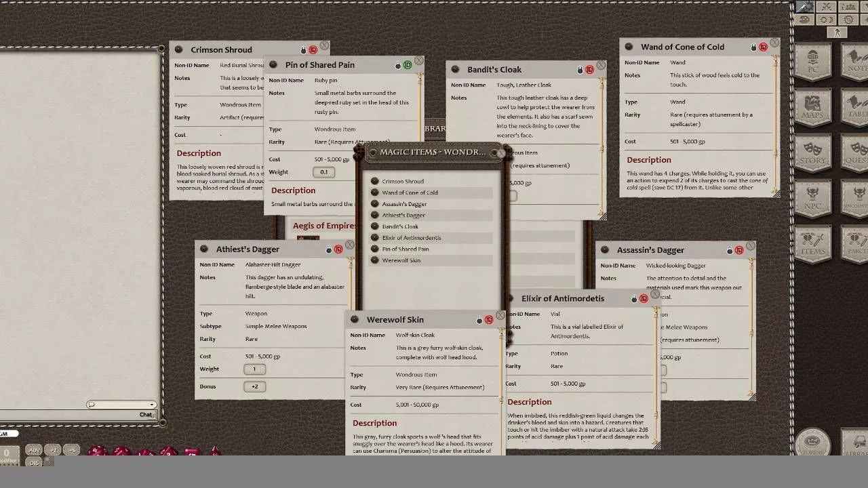
Task: Click the DIS modifier button
Action: click(x=34, y=462)
